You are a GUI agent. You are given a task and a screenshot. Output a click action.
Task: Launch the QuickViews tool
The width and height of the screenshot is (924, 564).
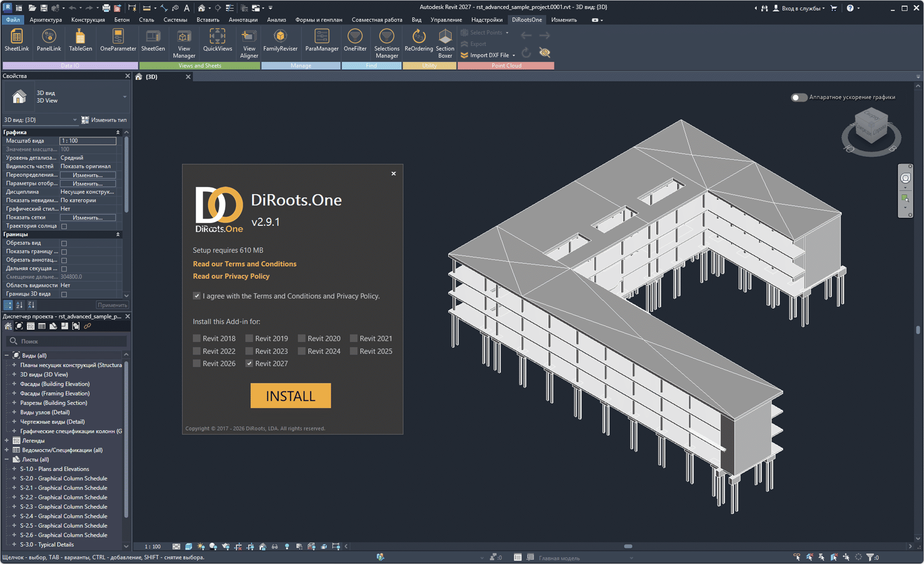point(217,40)
